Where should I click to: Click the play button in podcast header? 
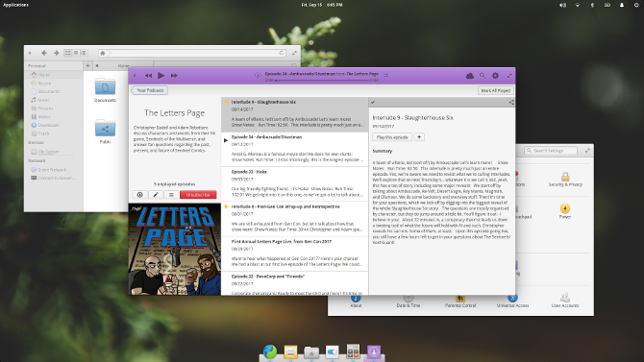click(x=161, y=76)
